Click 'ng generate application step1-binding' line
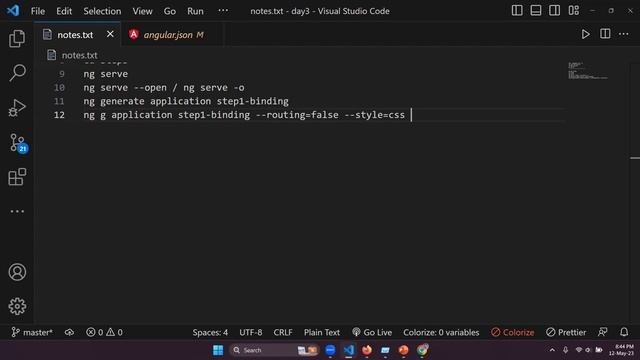 pos(186,101)
